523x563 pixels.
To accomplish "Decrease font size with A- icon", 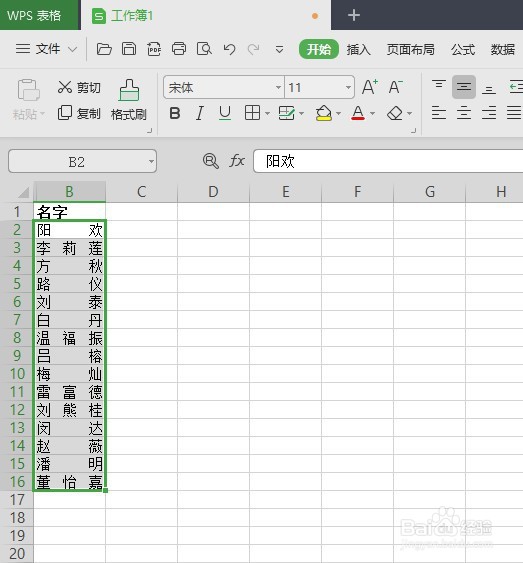I will tap(396, 87).
